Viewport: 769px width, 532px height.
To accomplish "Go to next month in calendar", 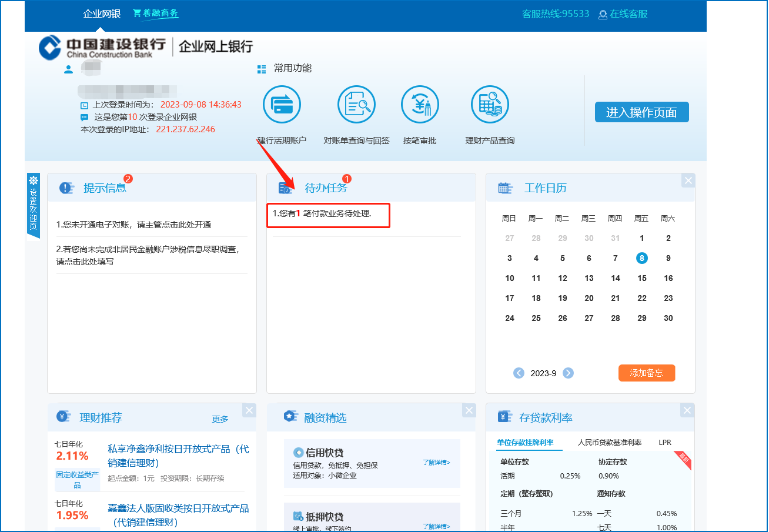I will coord(568,373).
